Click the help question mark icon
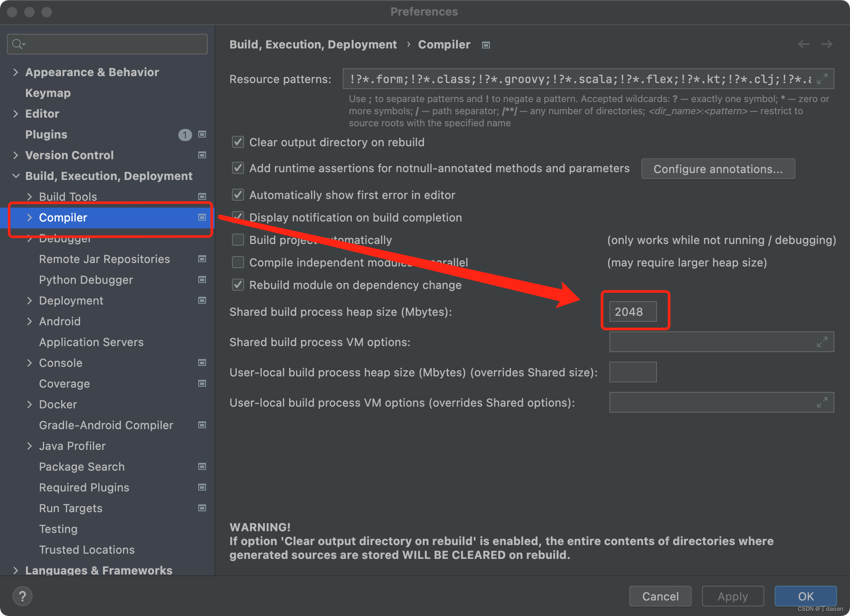 point(23,596)
